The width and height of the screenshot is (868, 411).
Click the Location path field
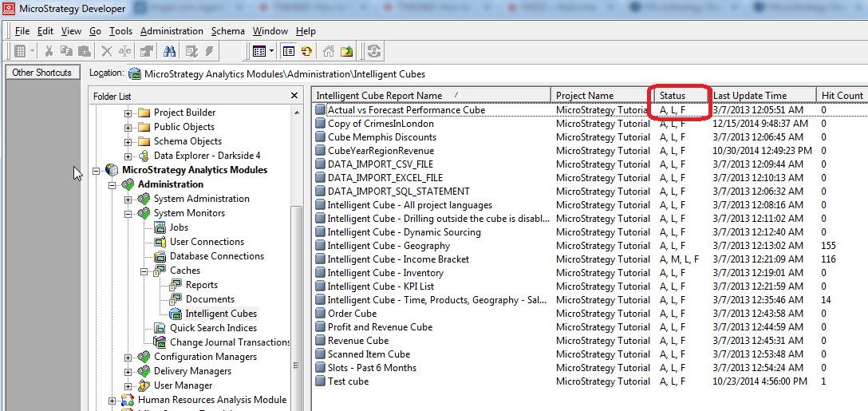coord(496,73)
